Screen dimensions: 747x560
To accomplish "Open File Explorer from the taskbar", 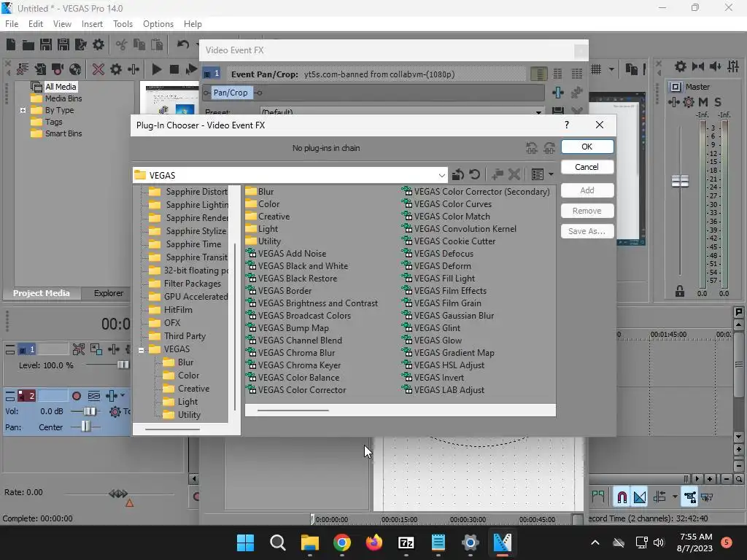I will 309,542.
